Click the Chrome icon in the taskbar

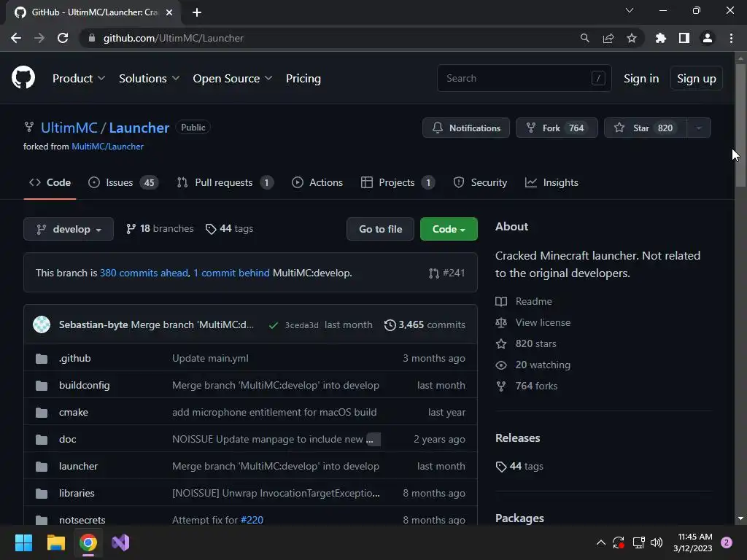pos(88,542)
